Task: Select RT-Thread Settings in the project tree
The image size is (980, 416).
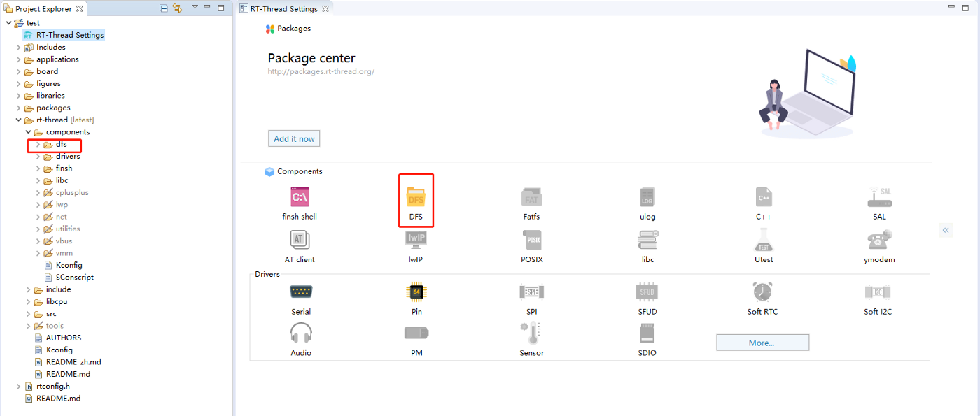Action: 64,35
